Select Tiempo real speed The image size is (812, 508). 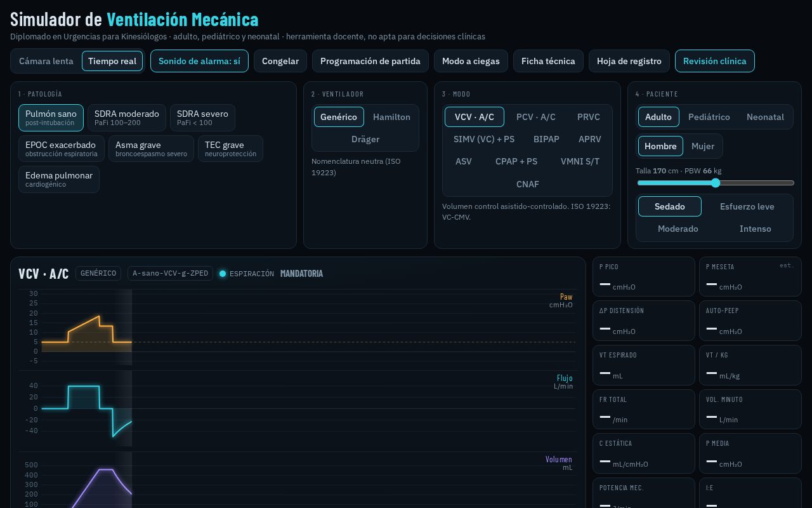[x=112, y=61]
